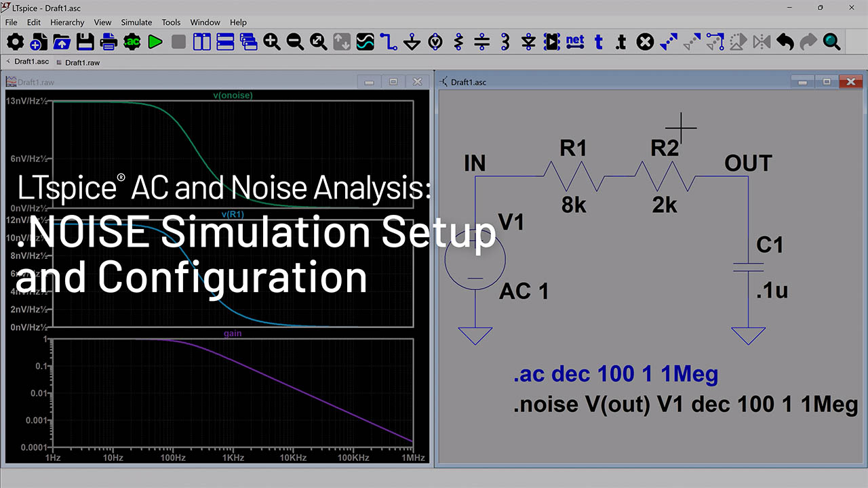
Task: Open the Tools menu
Action: (172, 22)
